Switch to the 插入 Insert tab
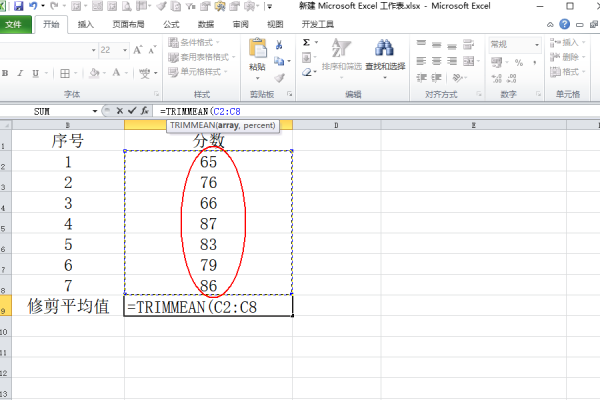 click(x=86, y=24)
